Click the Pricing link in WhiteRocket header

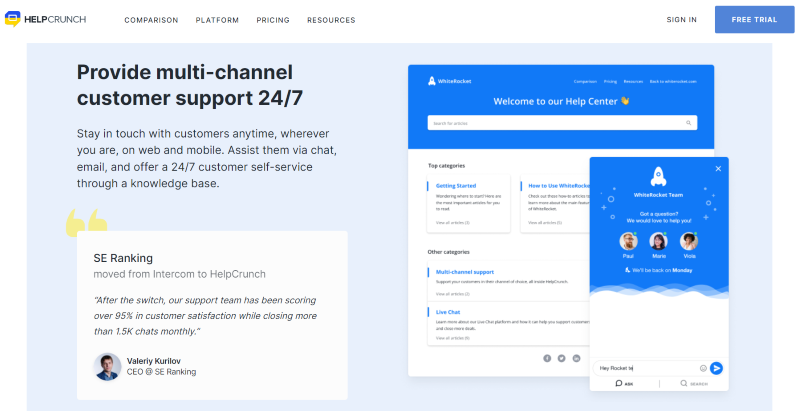610,82
